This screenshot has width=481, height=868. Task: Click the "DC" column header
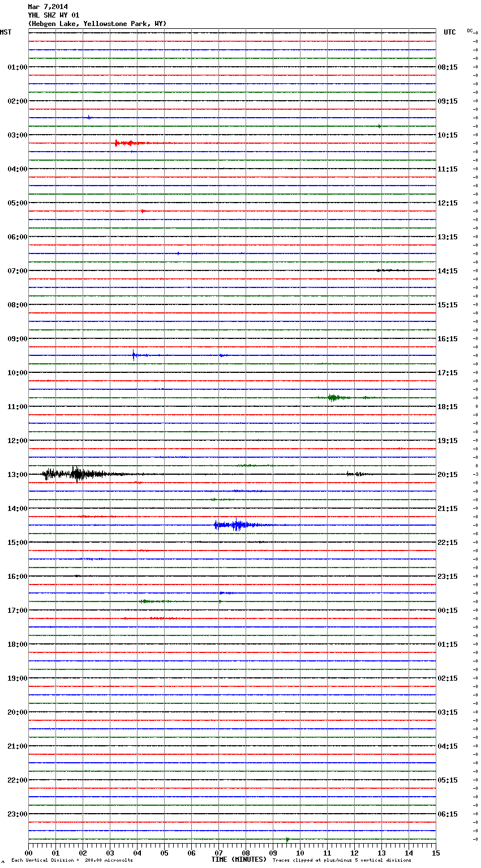(470, 31)
